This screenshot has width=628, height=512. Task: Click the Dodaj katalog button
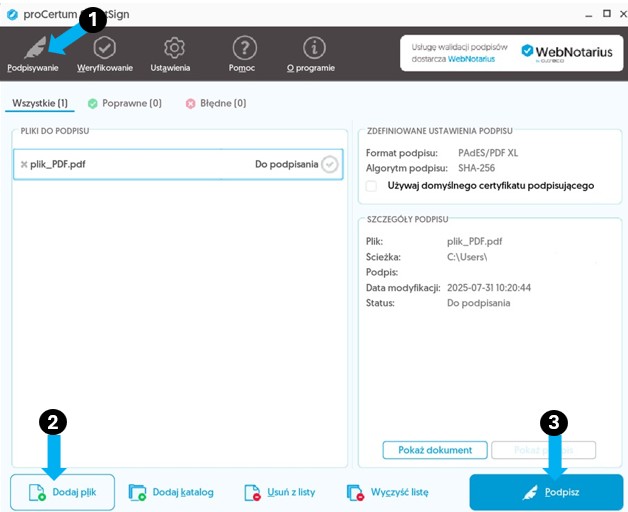(x=171, y=492)
